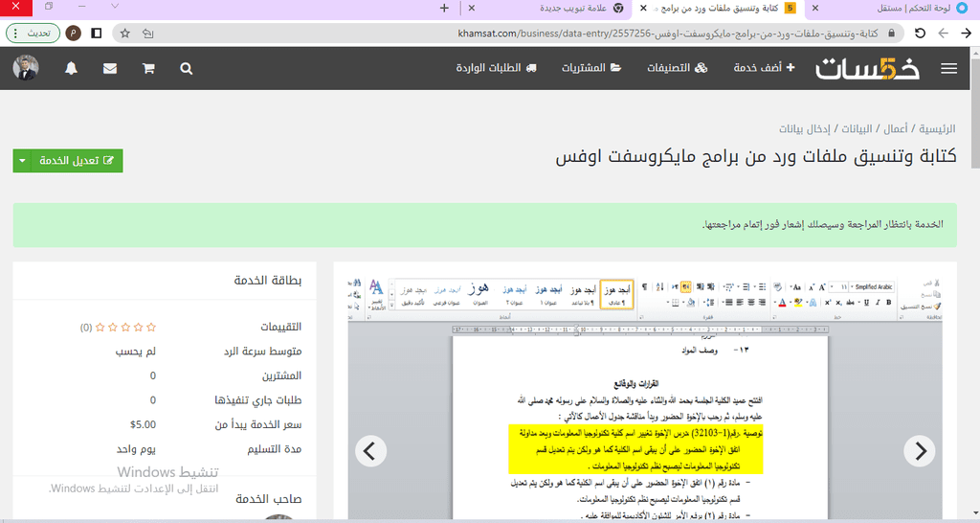Viewport: 980px width, 523px height.
Task: Click the لم يحسب response speed value
Action: click(136, 352)
